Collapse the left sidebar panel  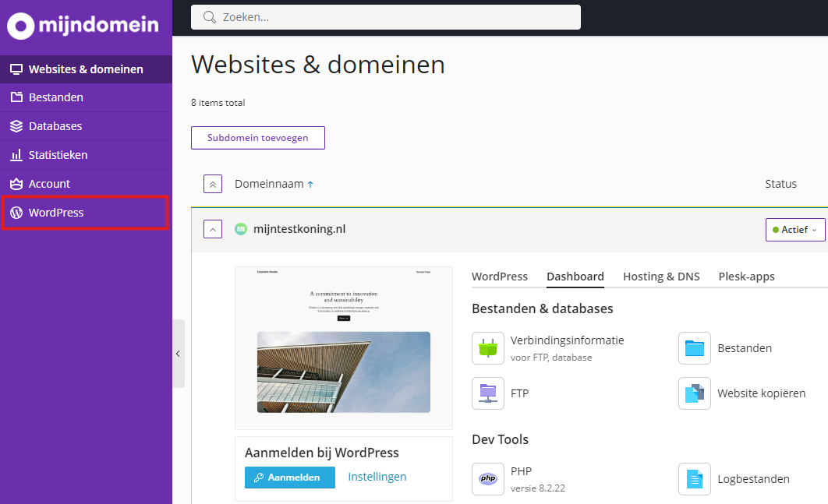(178, 354)
